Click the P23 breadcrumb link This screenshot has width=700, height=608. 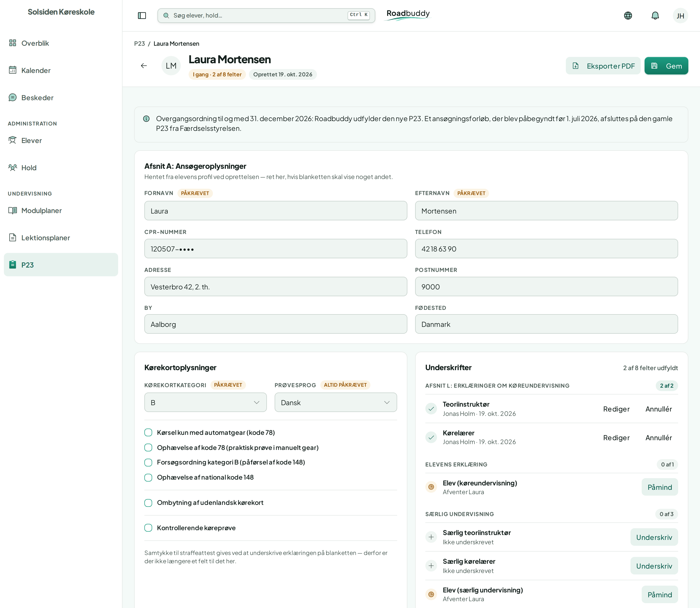(139, 44)
